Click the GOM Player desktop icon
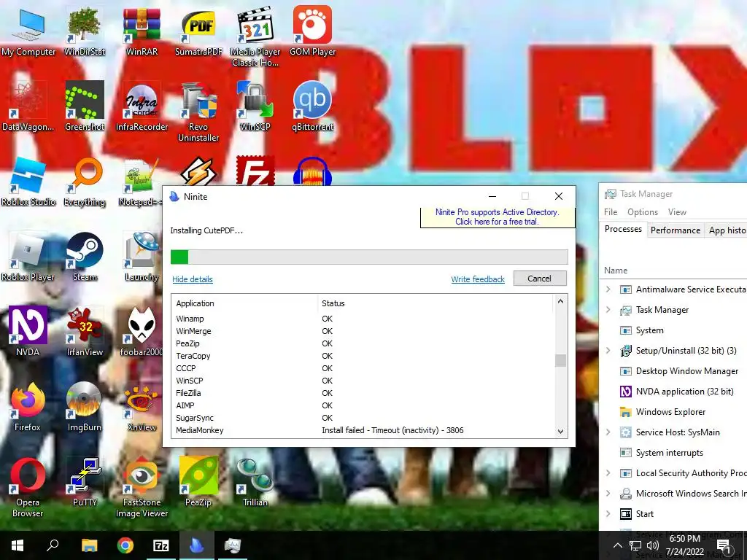This screenshot has height=560, width=747. point(312,32)
